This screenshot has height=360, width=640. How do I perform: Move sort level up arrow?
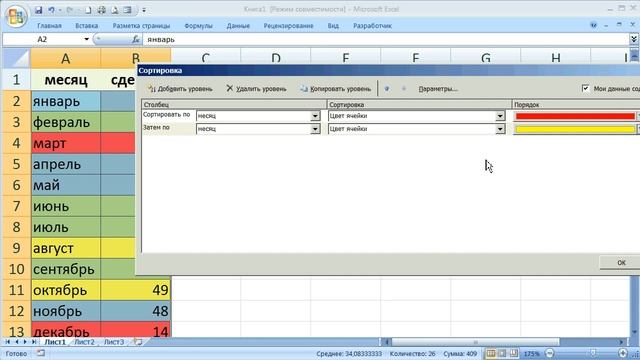click(387, 89)
